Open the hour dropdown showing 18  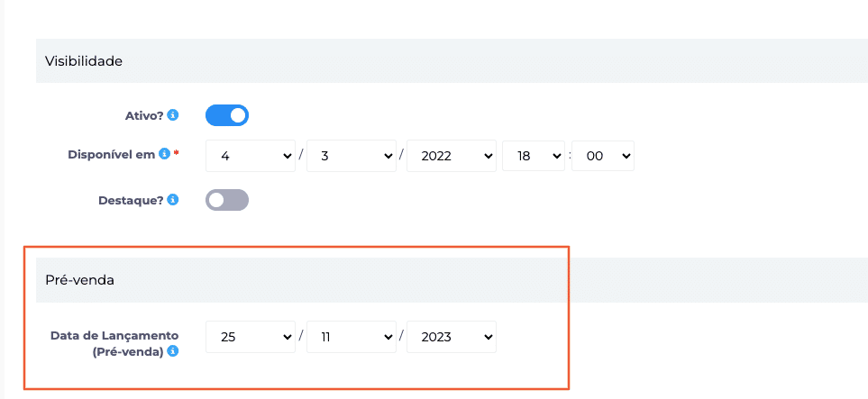coord(533,156)
